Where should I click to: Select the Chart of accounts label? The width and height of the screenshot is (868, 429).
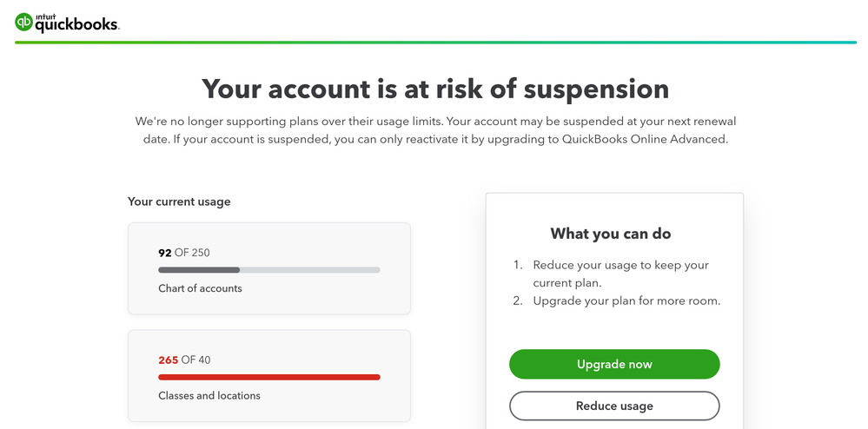(x=200, y=288)
